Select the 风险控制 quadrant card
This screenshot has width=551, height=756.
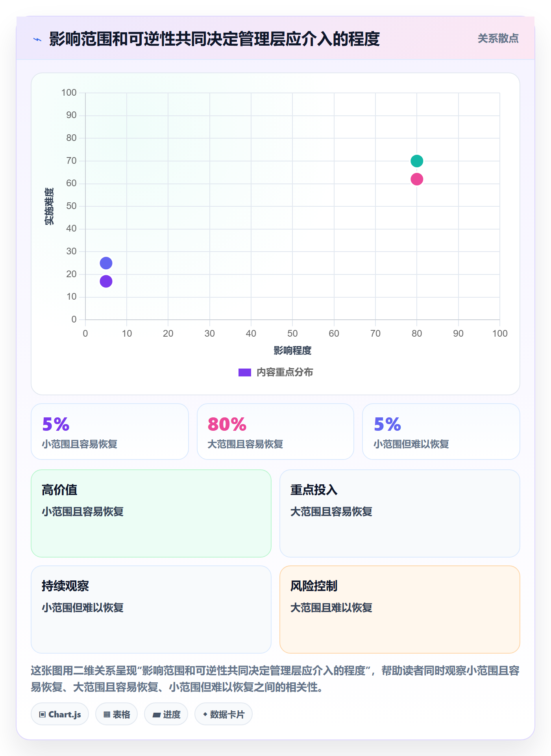pos(400,610)
